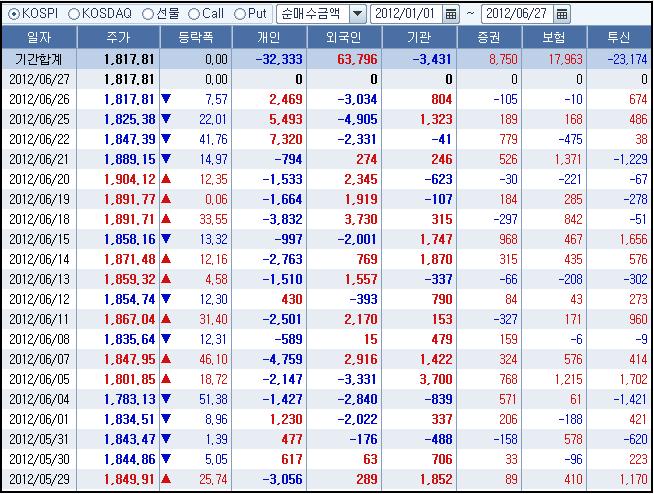Screen dimensions: 654x494
Task: Open calendar for start date 2012/01/01
Action: point(450,14)
